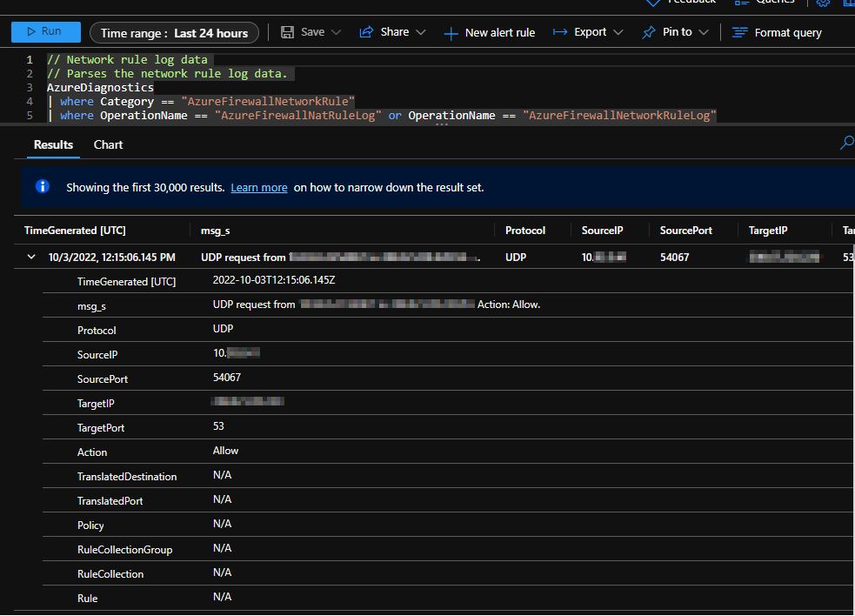855x616 pixels.
Task: Click the Pin to pushpin icon
Action: [x=648, y=32]
